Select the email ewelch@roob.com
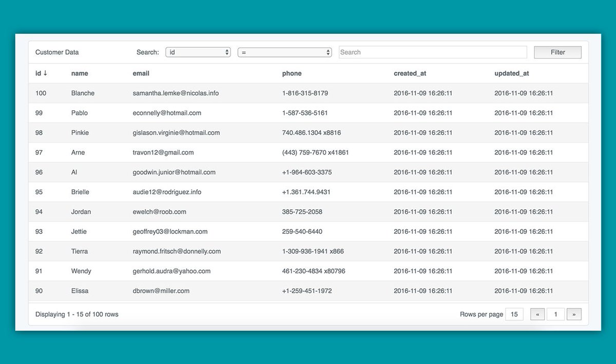This screenshot has height=364, width=616. pyautogui.click(x=160, y=212)
